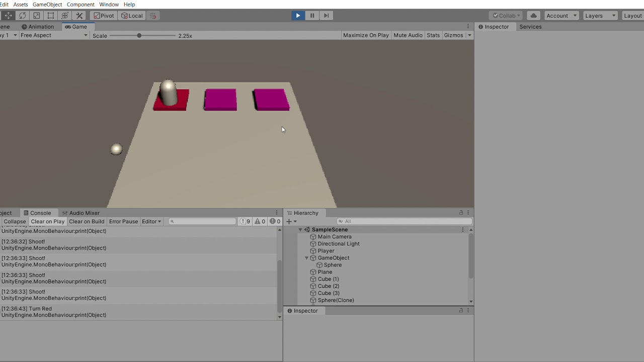Toggle info message count filter

[245, 221]
